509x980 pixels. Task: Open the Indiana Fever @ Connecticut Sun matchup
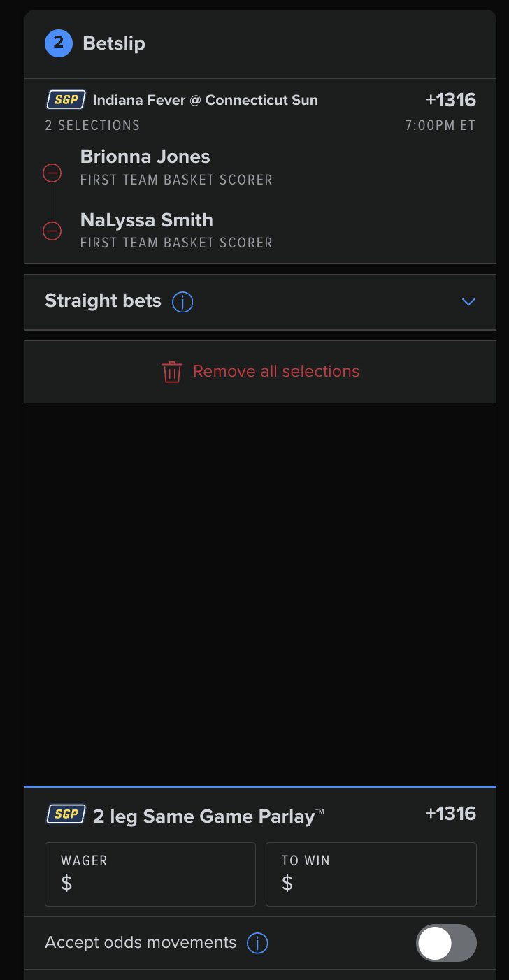[205, 100]
